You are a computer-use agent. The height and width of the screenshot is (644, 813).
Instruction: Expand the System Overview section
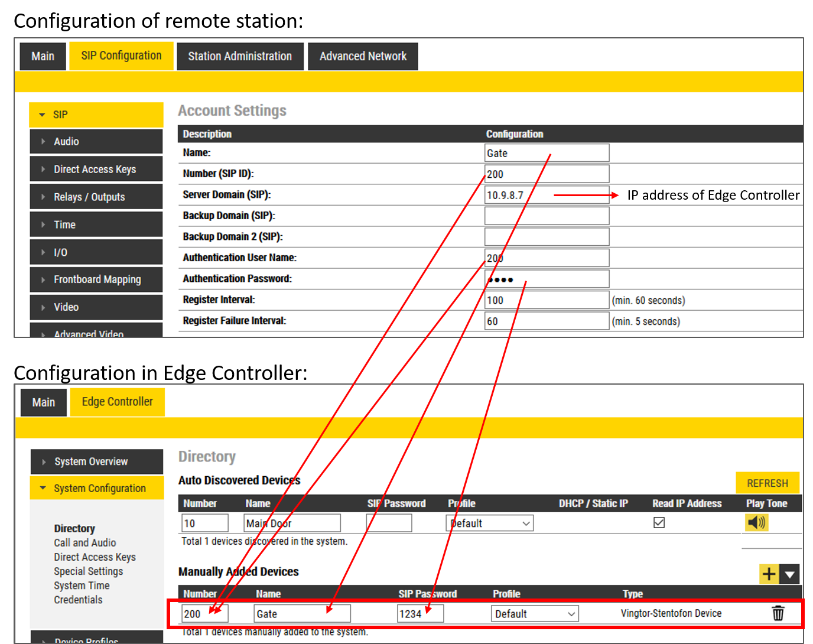pyautogui.click(x=97, y=462)
